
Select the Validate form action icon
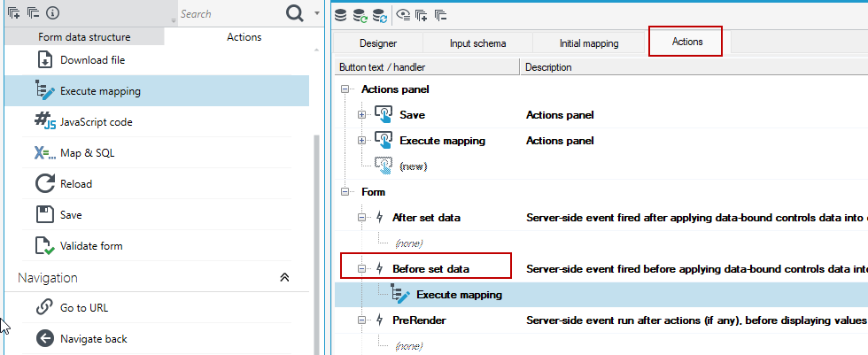coord(45,245)
